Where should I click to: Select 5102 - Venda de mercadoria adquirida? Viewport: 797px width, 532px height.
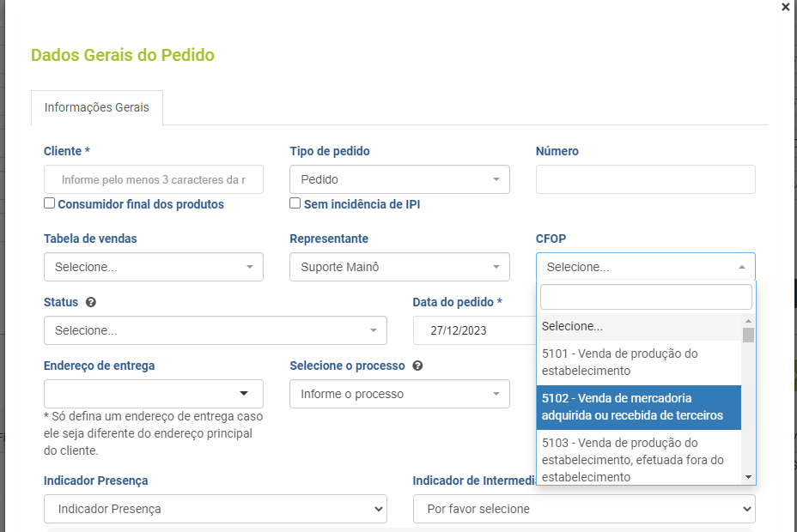pyautogui.click(x=639, y=407)
